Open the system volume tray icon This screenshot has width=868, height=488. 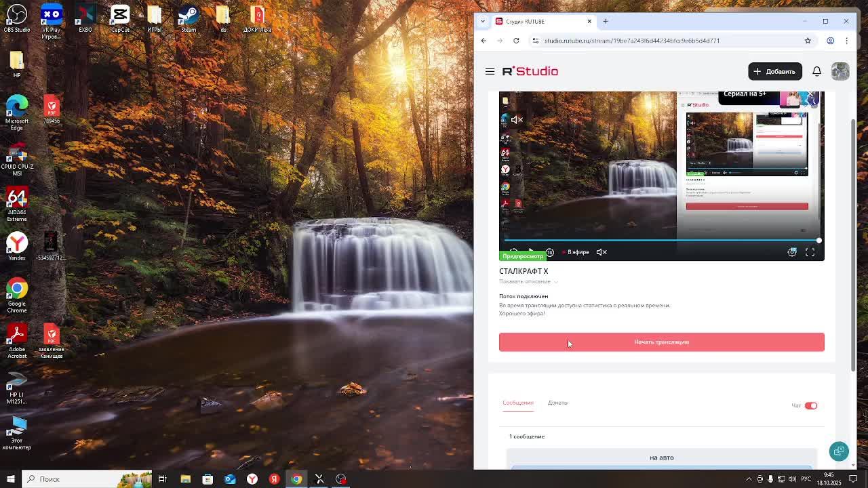tap(792, 479)
